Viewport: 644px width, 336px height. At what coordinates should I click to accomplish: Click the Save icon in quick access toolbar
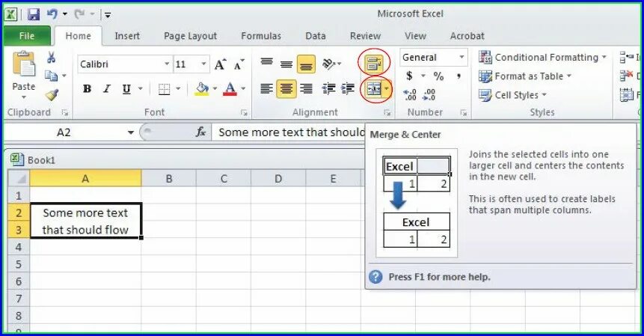click(33, 14)
